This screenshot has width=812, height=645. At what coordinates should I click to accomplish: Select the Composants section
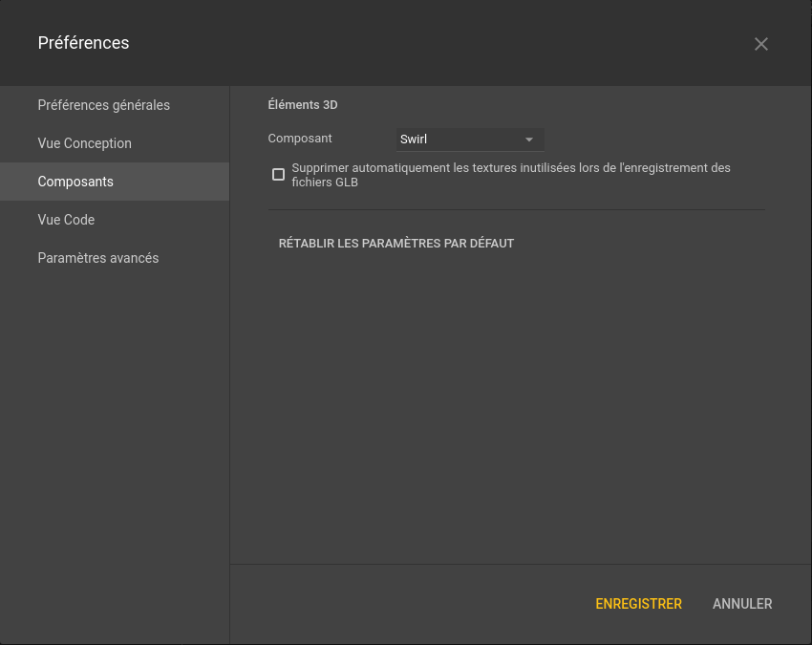coord(115,182)
